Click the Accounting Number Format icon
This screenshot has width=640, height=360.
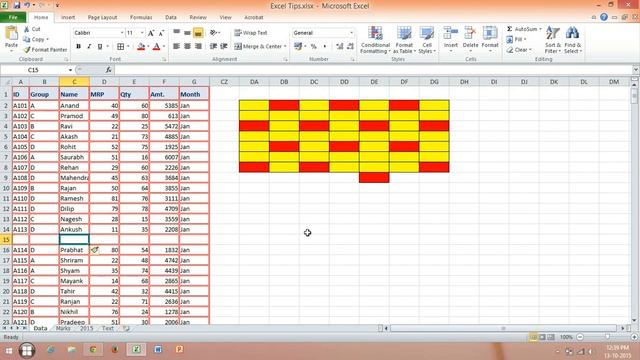point(298,47)
